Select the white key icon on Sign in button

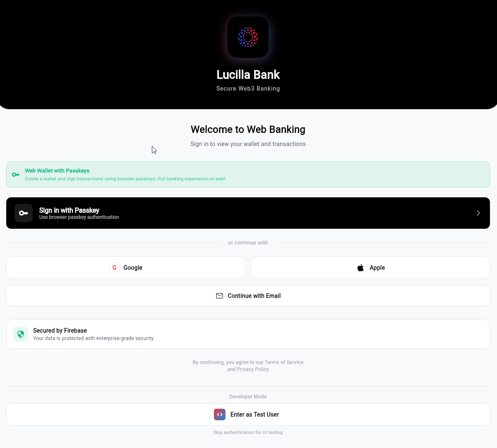coord(24,213)
